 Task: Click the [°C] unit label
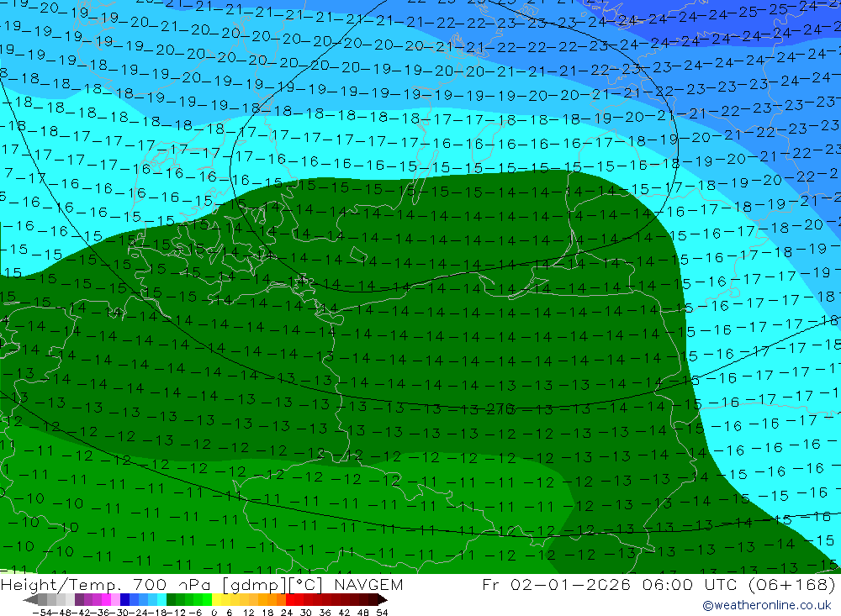pyautogui.click(x=306, y=585)
